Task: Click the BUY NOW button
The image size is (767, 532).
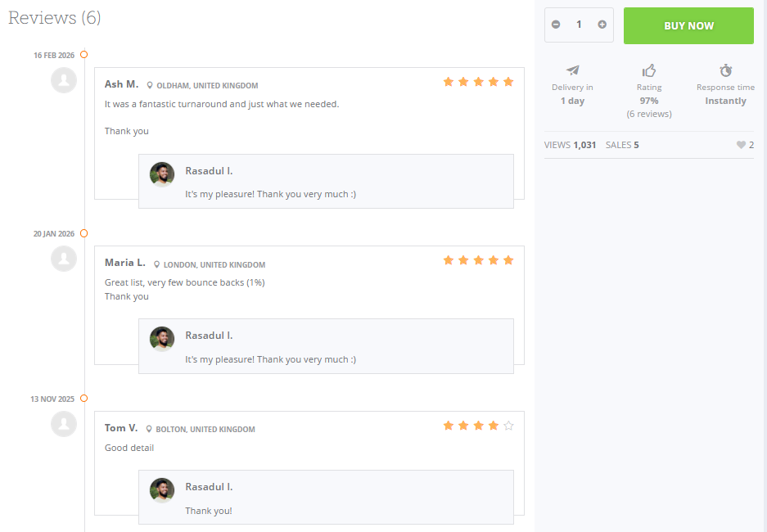Action: coord(688,25)
